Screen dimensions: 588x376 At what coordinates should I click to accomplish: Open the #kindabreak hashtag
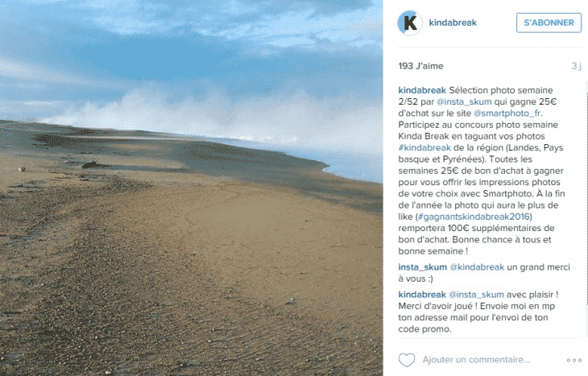point(424,147)
